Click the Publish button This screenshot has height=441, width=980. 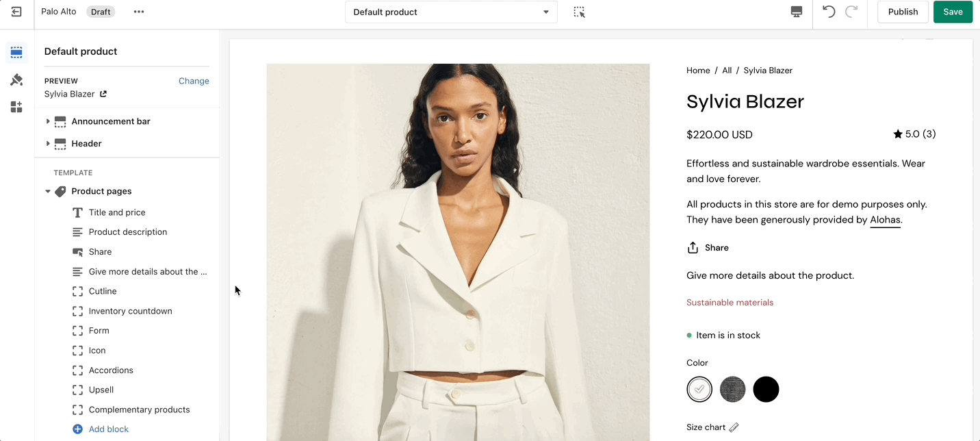point(903,12)
